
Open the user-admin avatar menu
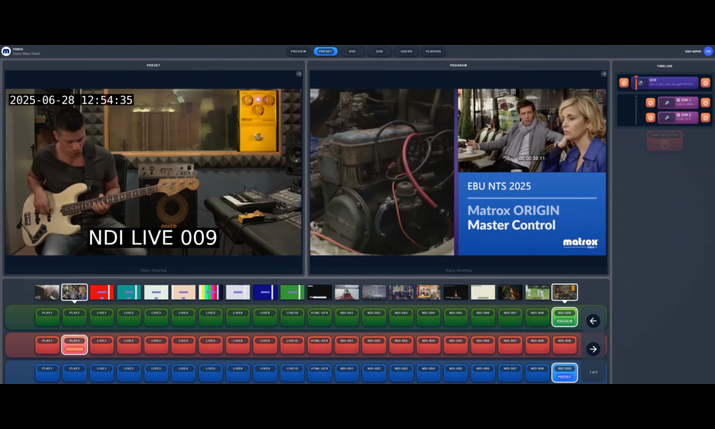[708, 52]
